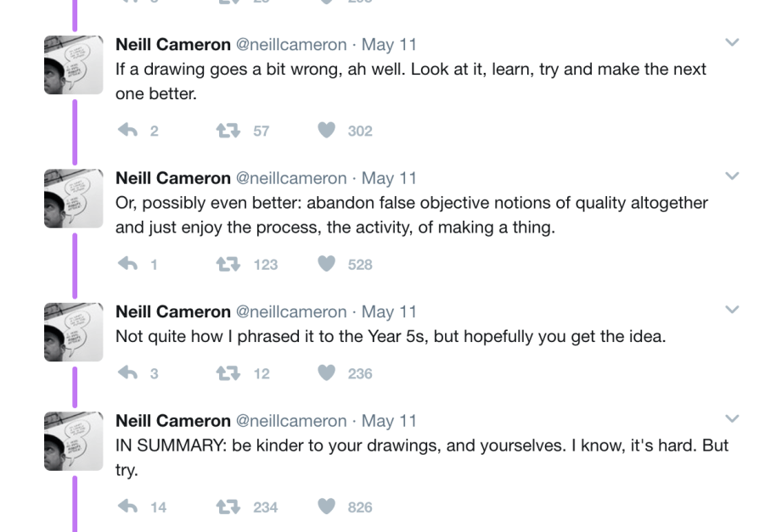The height and width of the screenshot is (532, 782).
Task: Like the tweet with 528 likes
Action: pos(327,264)
